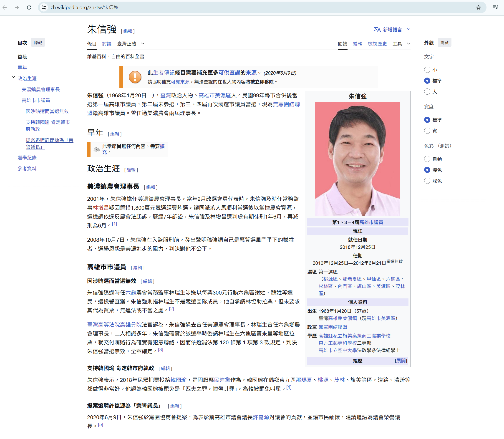Bookmark this page with the star icon
Image resolution: width=504 pixels, height=439 pixels.
pyautogui.click(x=478, y=7)
